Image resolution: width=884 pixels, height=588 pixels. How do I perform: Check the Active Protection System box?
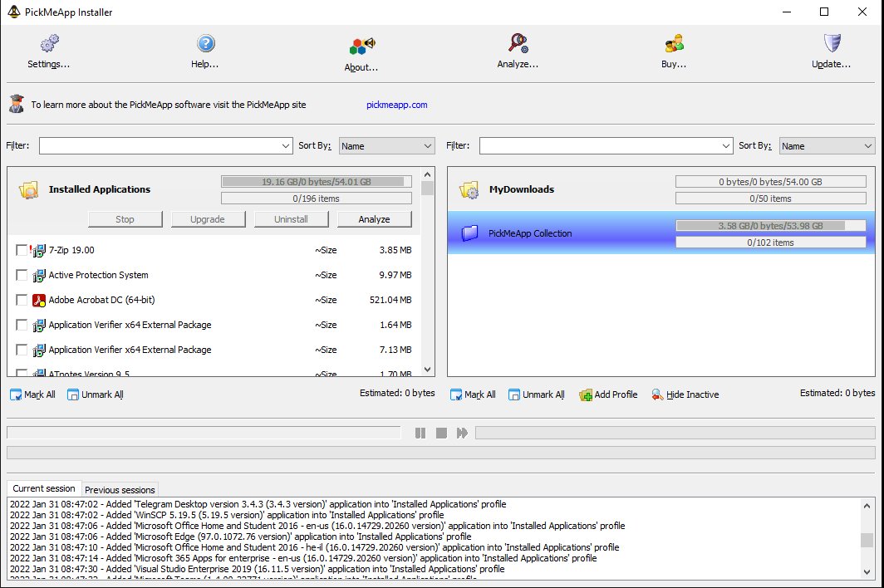(22, 275)
